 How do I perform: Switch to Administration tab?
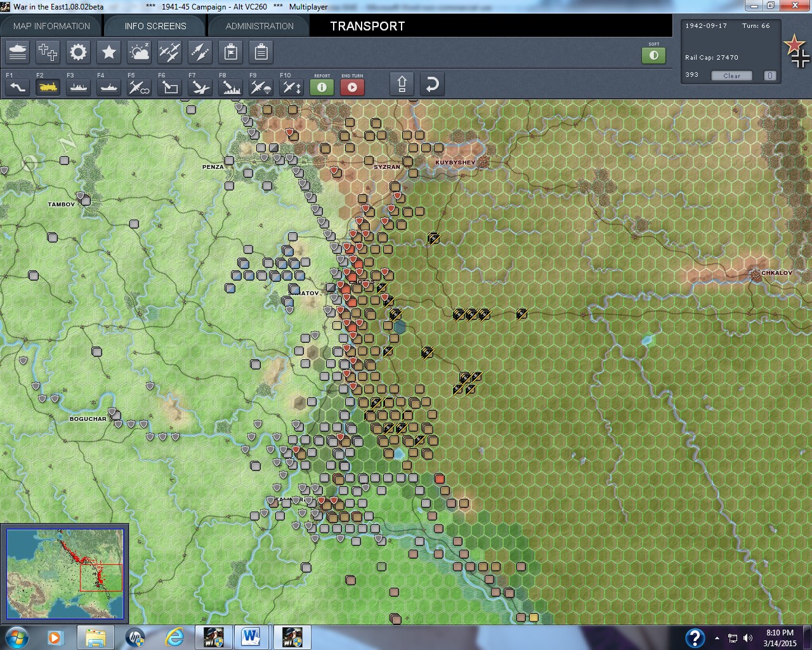tap(259, 26)
